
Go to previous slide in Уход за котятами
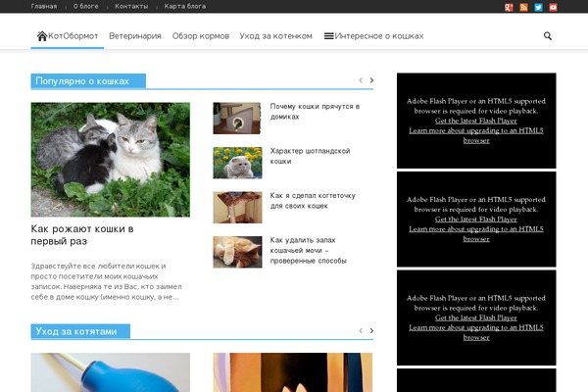pyautogui.click(x=361, y=330)
